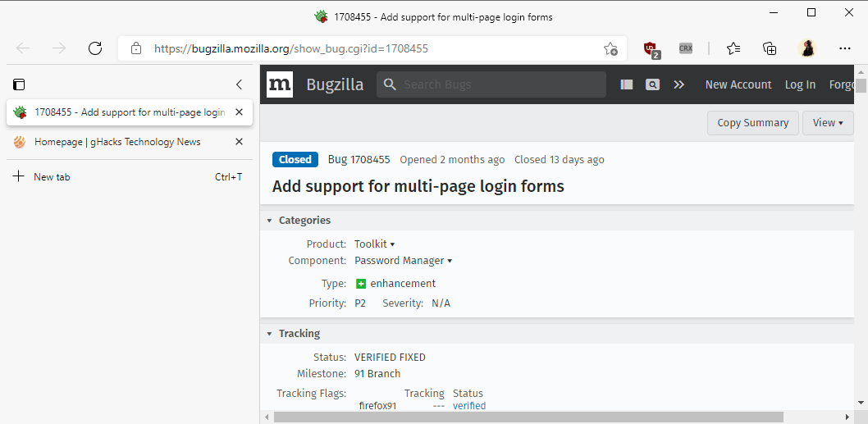Click the 'P2' priority value

360,303
